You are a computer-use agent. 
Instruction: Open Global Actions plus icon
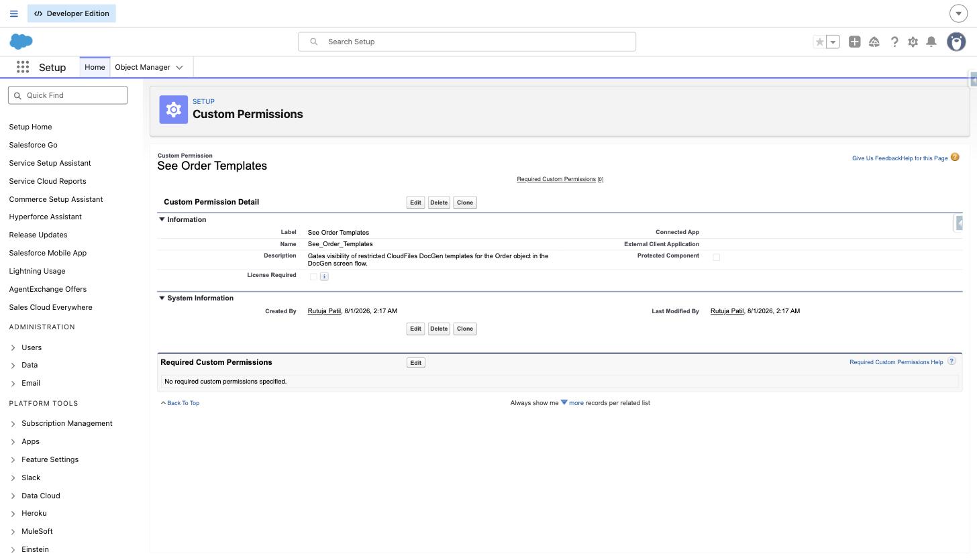pos(854,42)
